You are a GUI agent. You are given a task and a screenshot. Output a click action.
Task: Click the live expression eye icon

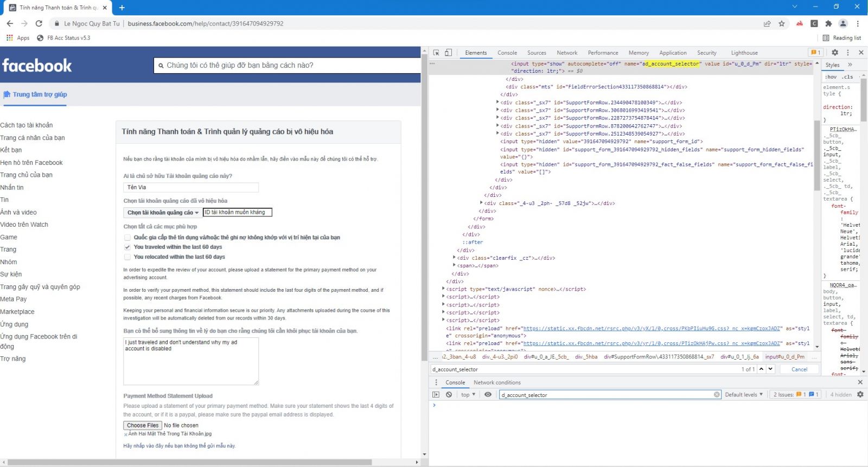pos(488,394)
